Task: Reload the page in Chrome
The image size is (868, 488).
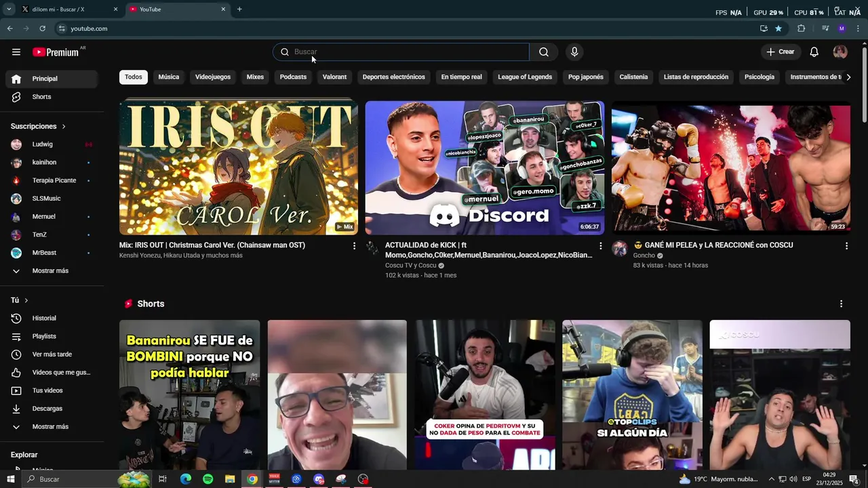Action: coord(42,28)
